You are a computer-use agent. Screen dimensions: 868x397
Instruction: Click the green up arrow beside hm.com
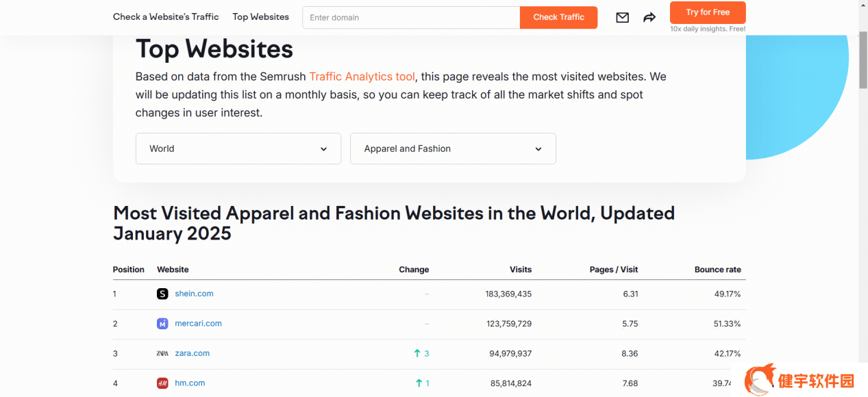point(419,383)
